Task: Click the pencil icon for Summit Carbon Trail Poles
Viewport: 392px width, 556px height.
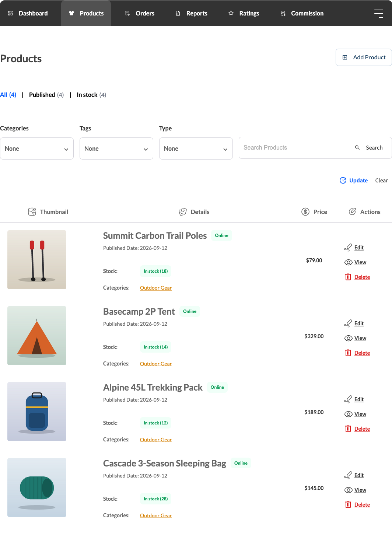Action: [348, 248]
